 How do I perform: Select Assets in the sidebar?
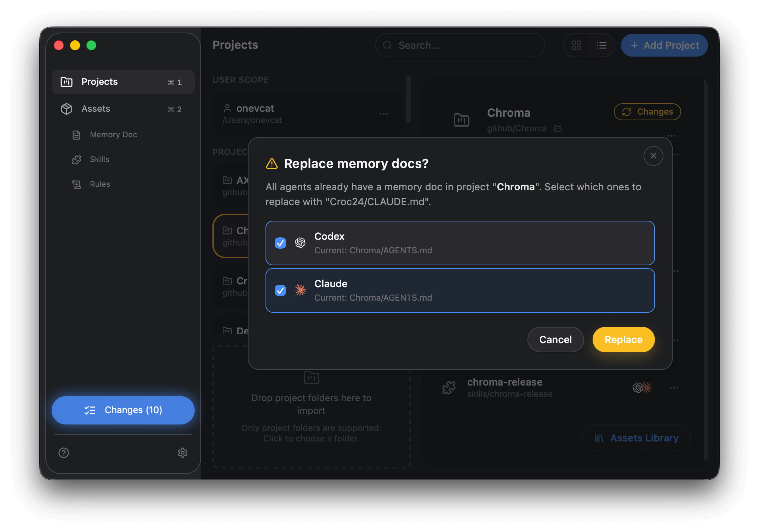(95, 109)
